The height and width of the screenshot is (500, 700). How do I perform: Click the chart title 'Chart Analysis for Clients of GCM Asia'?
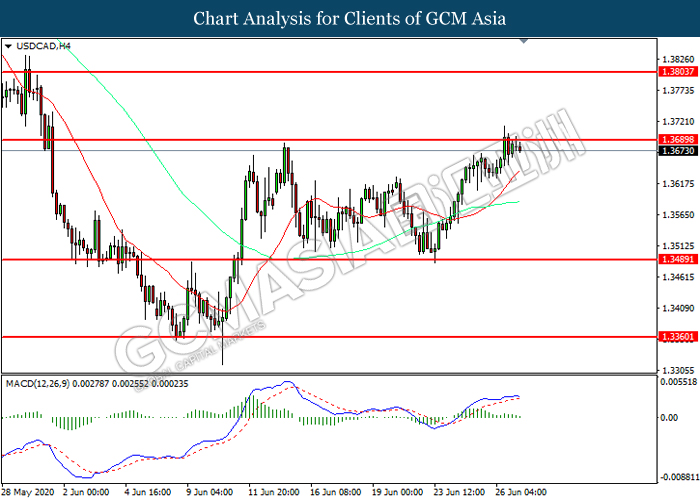(349, 18)
